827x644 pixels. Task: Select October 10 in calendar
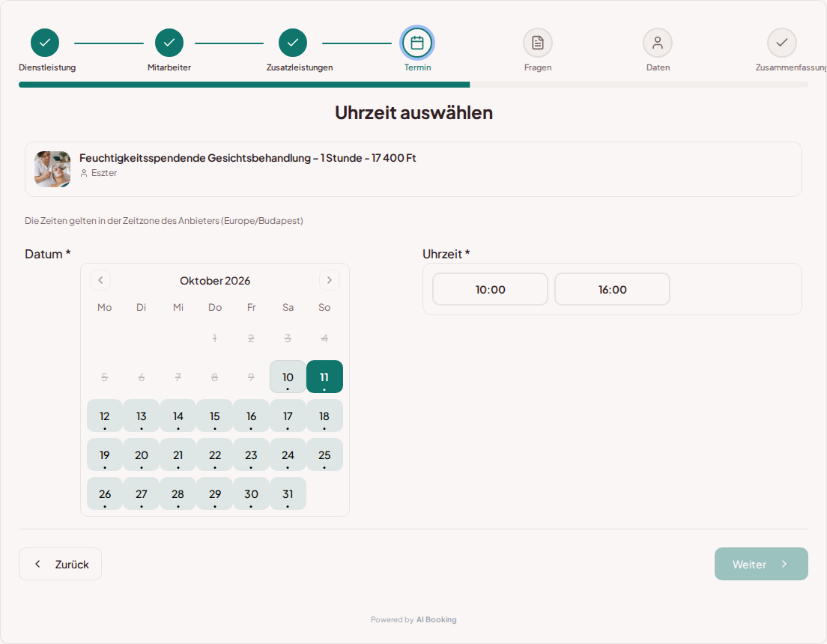[x=288, y=377]
